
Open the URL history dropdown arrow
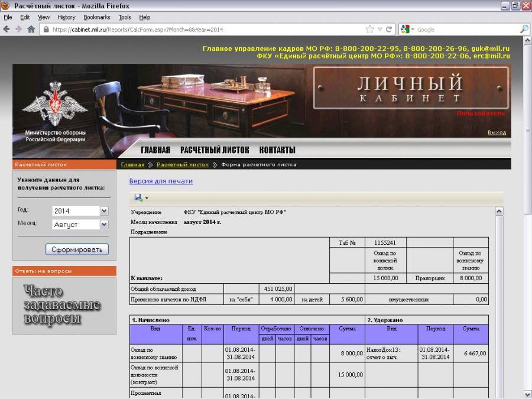point(379,30)
